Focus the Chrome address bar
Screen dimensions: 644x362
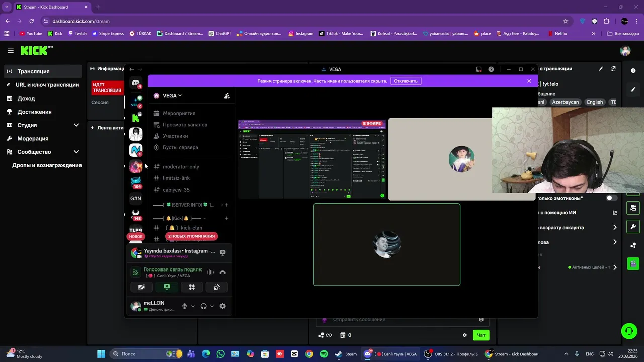pos(302,21)
